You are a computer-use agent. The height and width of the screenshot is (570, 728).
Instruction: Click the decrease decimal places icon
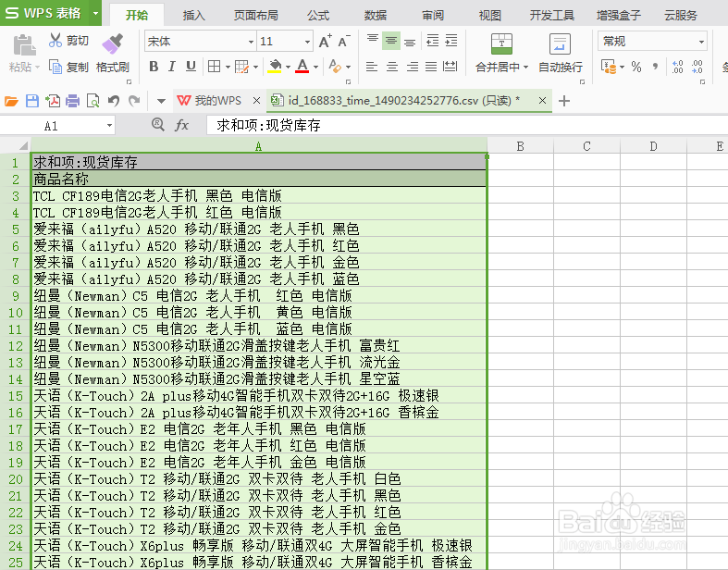[697, 67]
